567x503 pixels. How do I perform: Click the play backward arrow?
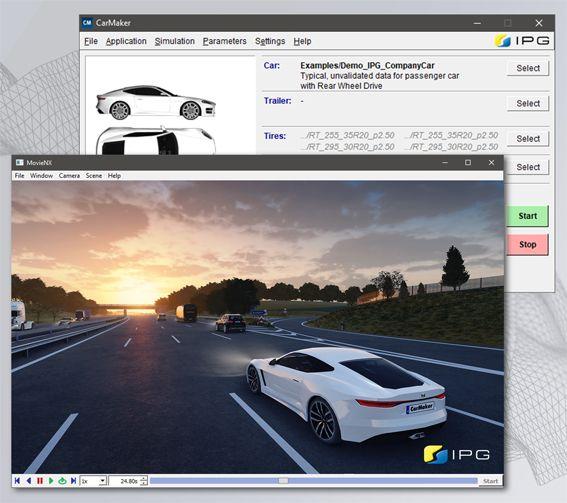(29, 481)
